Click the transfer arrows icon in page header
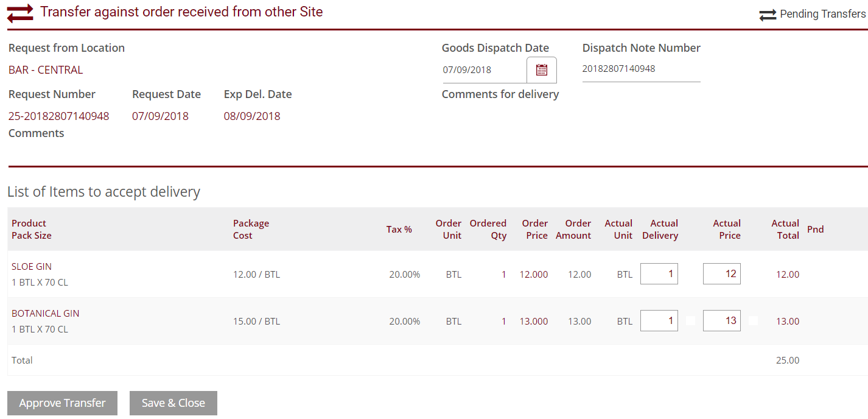This screenshot has width=868, height=419. click(19, 12)
